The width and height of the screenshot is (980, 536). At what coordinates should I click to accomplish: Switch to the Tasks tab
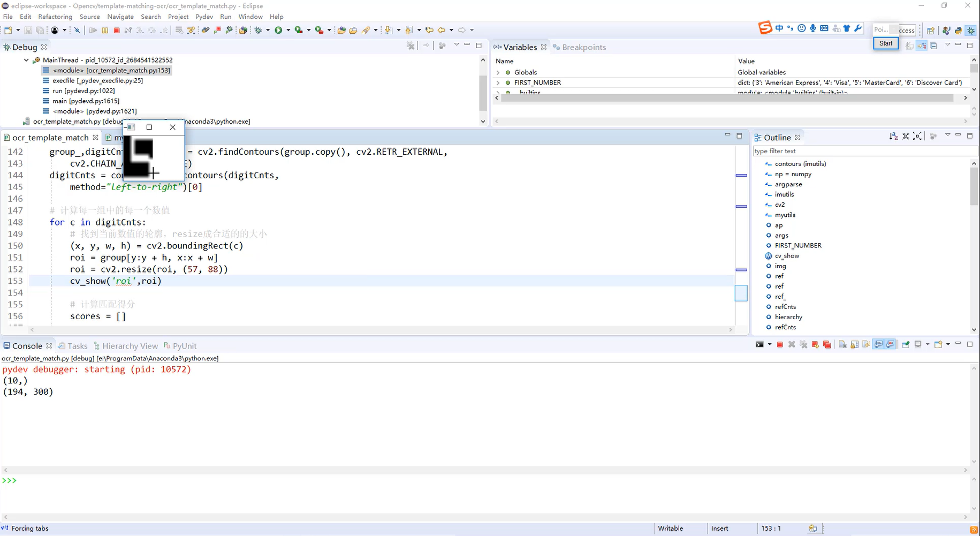click(x=73, y=346)
